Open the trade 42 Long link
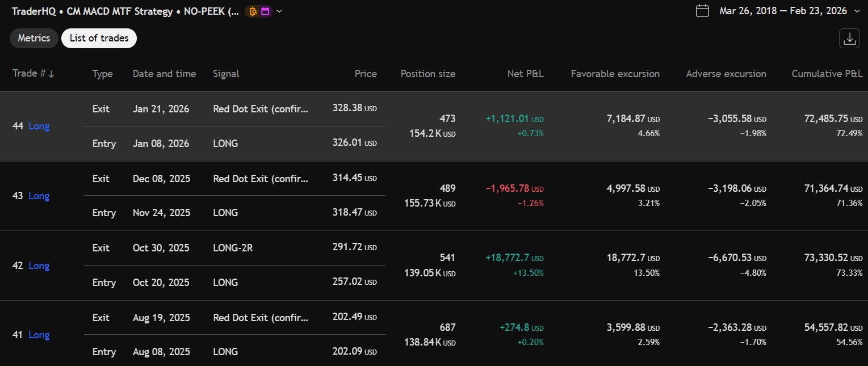 pyautogui.click(x=39, y=266)
